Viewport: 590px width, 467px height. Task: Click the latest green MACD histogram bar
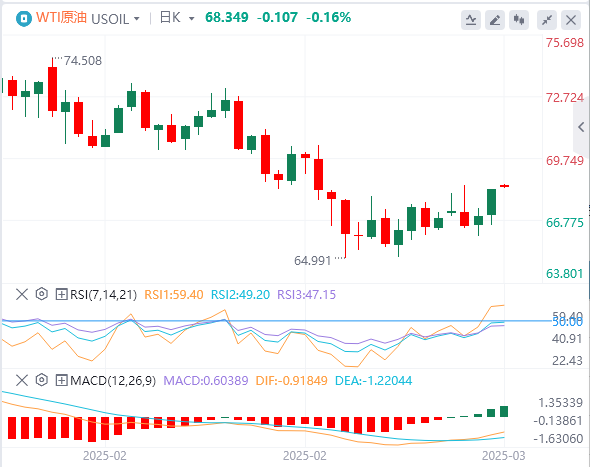tap(504, 411)
